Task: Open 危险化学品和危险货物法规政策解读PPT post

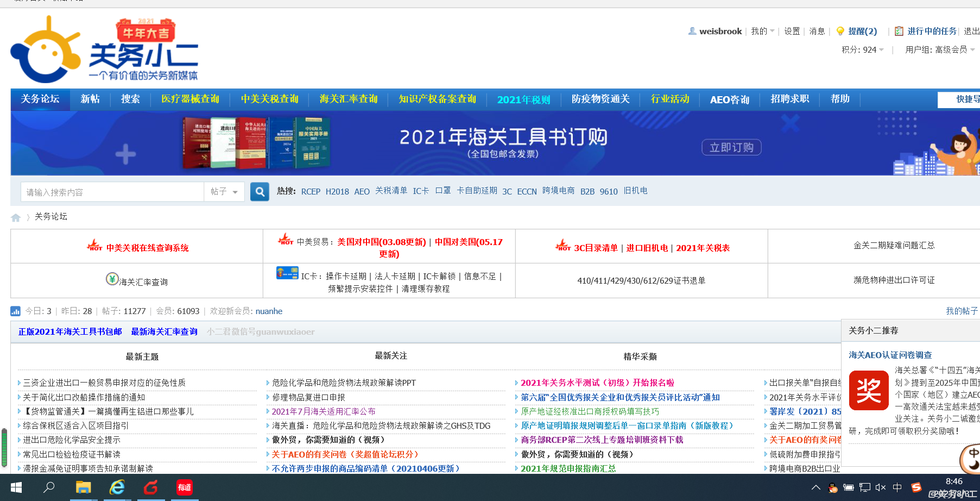Action: click(x=344, y=383)
